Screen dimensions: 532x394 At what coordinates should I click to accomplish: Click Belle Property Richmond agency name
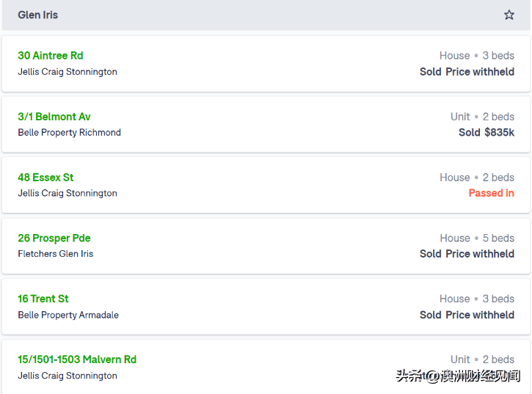click(x=69, y=132)
